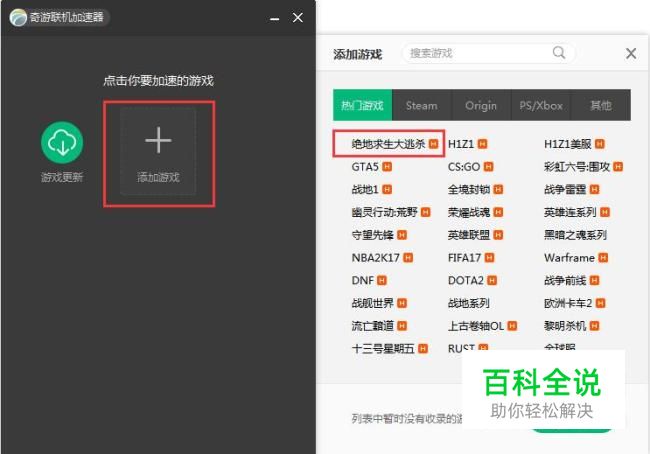Select 战地系列 game
The height and width of the screenshot is (454, 650).
tap(469, 303)
